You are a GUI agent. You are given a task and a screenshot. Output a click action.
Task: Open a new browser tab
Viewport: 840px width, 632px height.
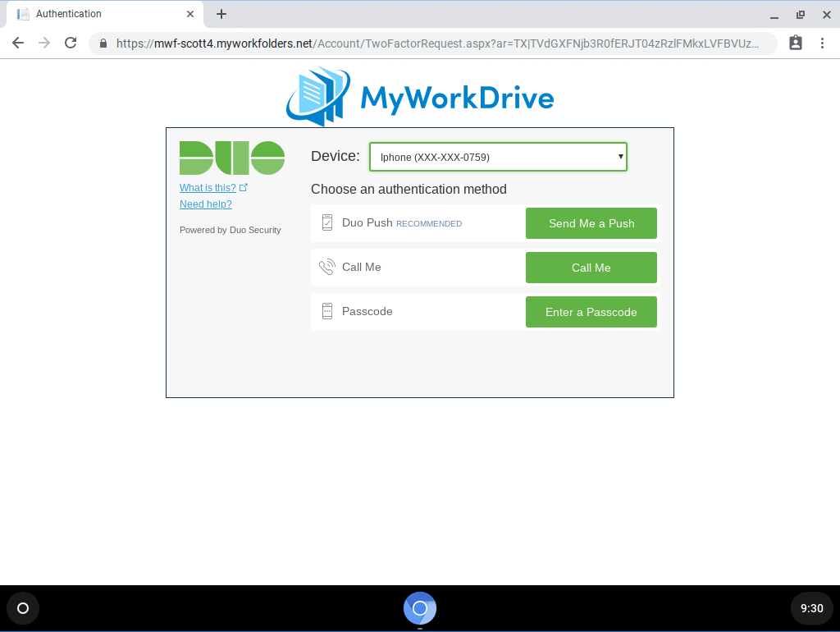click(x=221, y=13)
